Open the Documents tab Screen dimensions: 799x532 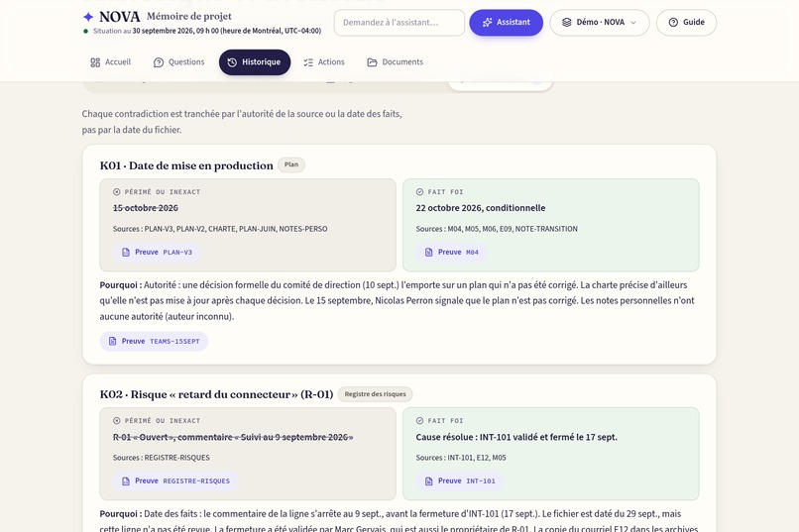(395, 62)
